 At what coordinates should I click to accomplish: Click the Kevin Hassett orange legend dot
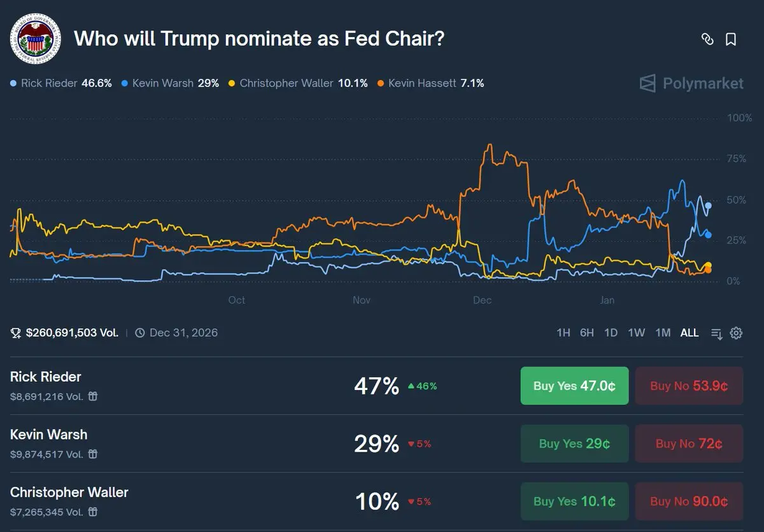[381, 83]
